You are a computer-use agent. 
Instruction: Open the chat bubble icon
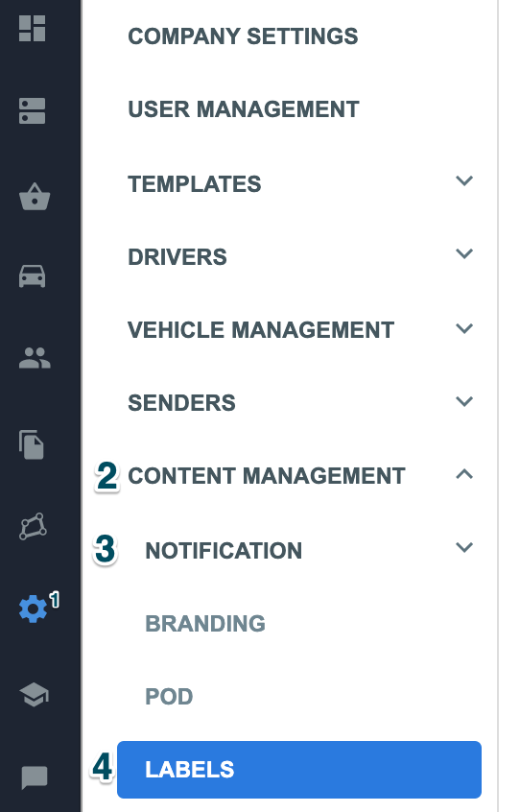[35, 777]
